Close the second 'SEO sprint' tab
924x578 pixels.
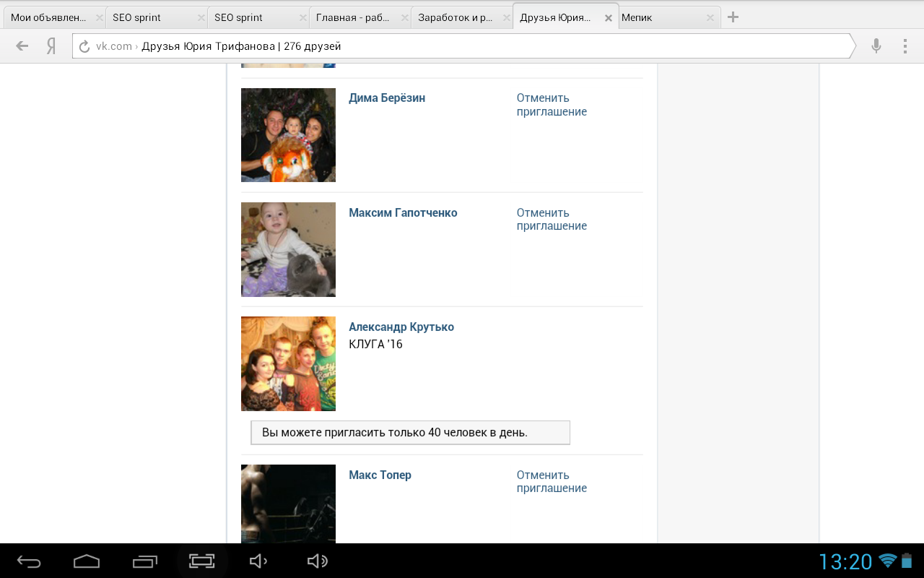(x=303, y=17)
